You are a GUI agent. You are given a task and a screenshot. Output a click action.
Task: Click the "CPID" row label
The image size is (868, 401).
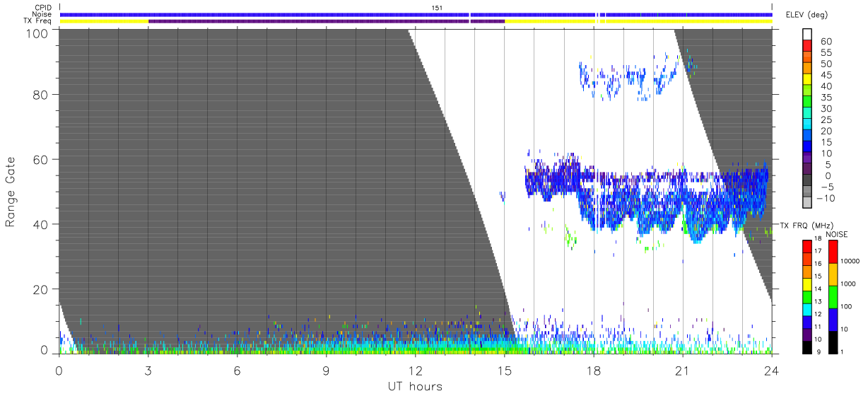point(42,8)
